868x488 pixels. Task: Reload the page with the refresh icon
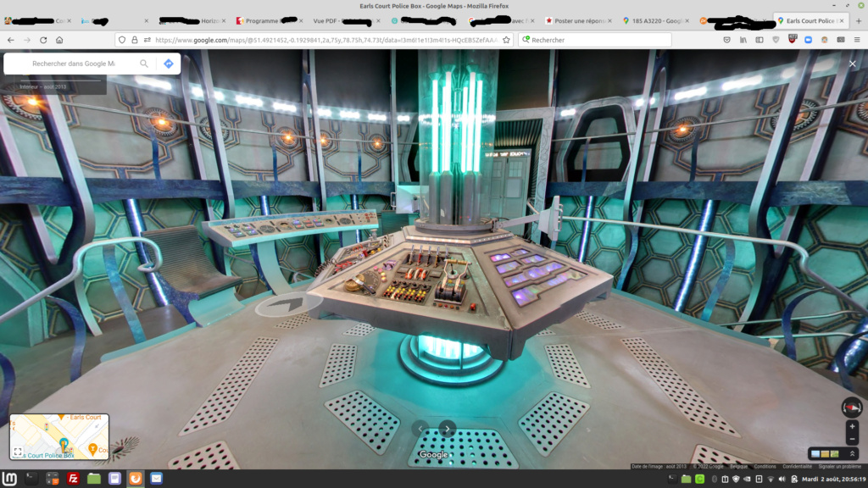coord(43,40)
